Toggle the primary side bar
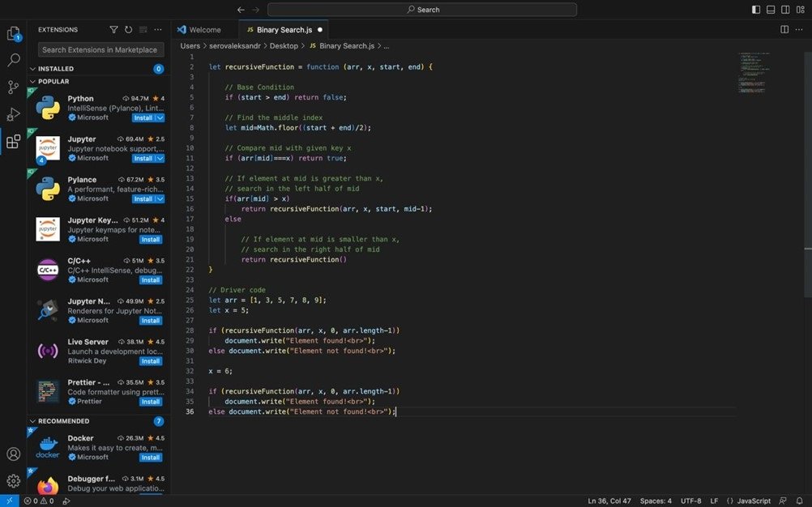The width and height of the screenshot is (812, 507). 756,9
